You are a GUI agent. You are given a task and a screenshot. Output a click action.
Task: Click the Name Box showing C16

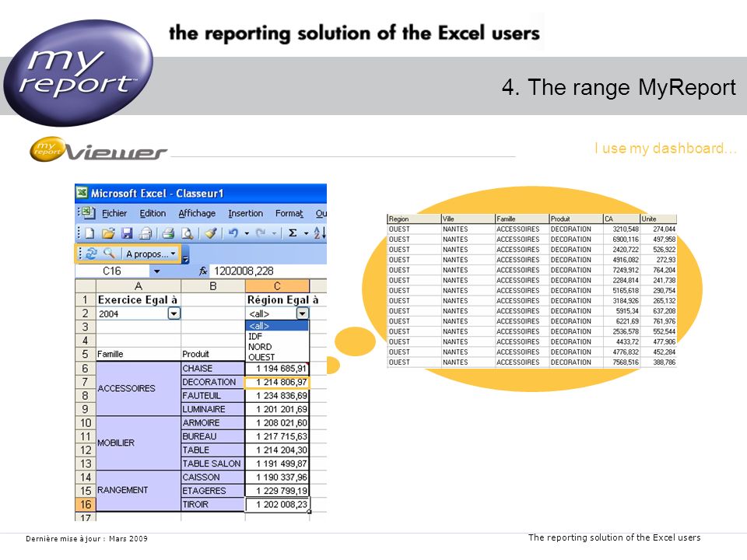(112, 271)
